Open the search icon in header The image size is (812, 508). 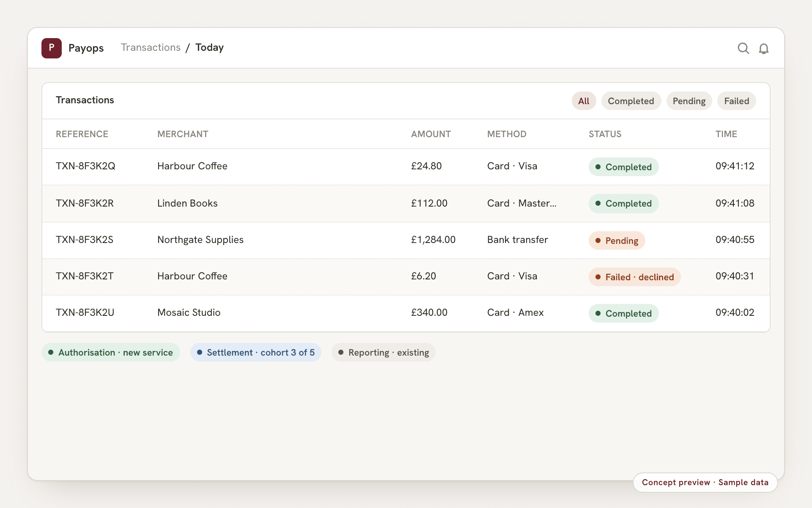pos(743,48)
